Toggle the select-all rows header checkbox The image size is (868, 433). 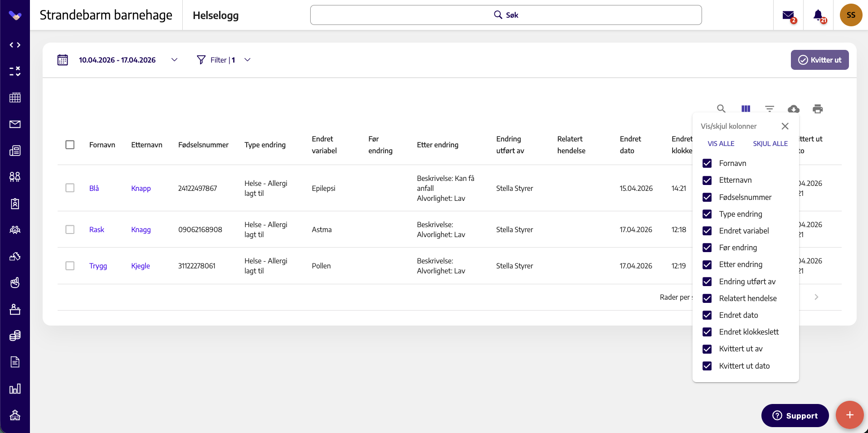70,145
